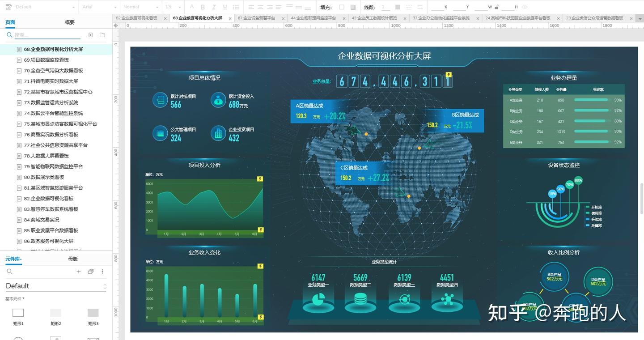The width and height of the screenshot is (644, 340).
Task: Open the three-dot library options menu
Action: coord(102,272)
